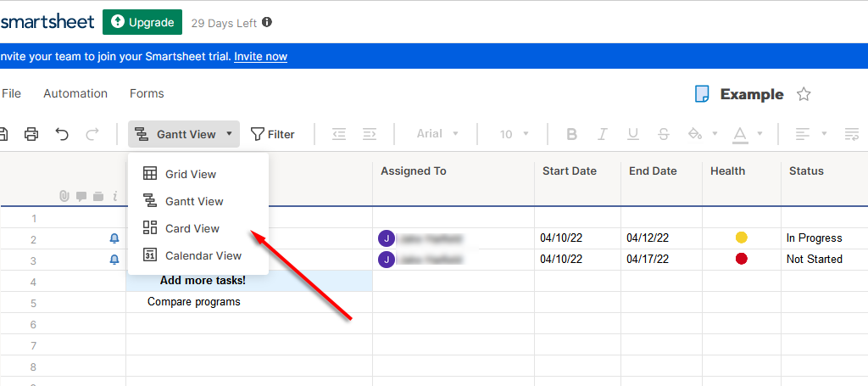Image resolution: width=868 pixels, height=386 pixels.
Task: Favorite the Example sheet with the star
Action: tap(804, 94)
